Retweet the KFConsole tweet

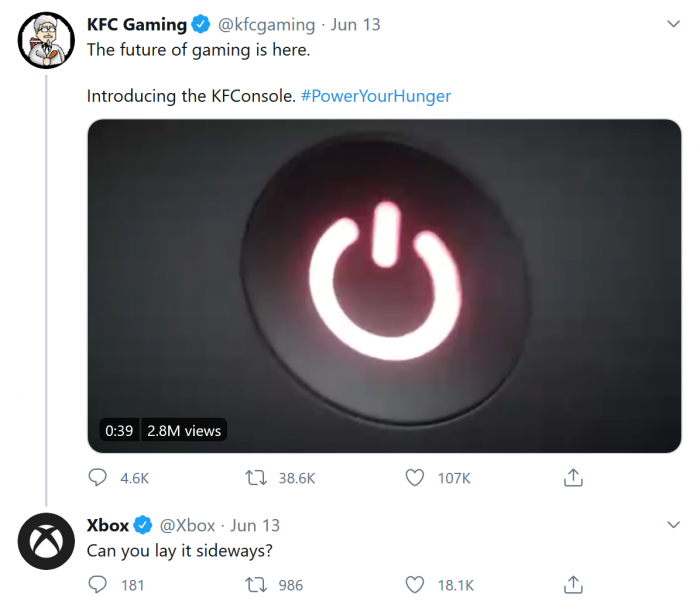click(257, 478)
